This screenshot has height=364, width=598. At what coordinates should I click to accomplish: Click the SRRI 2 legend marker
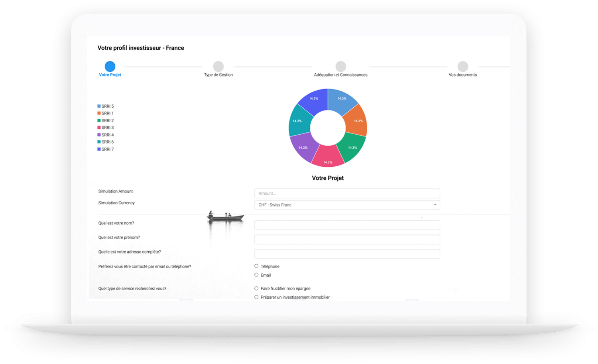(x=98, y=120)
